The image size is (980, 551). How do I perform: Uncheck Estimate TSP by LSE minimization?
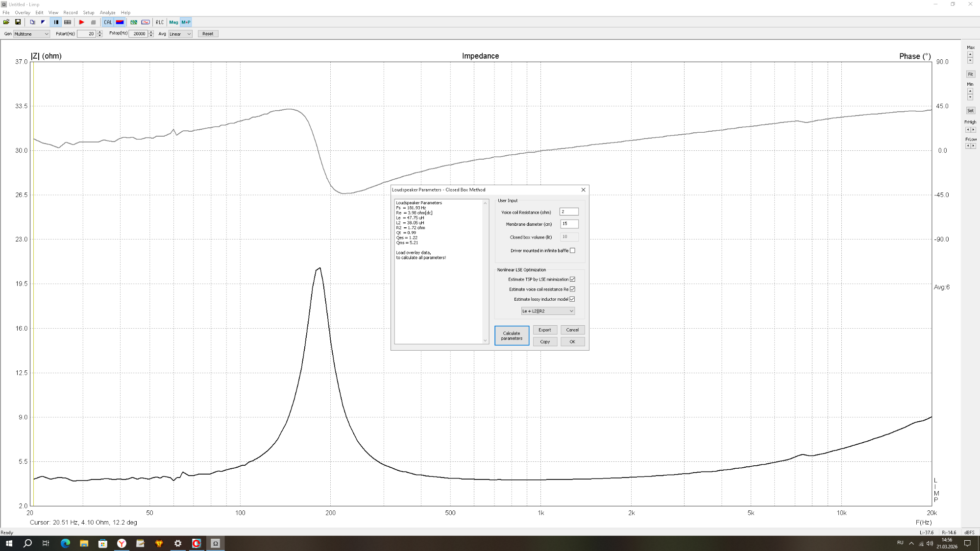click(x=572, y=279)
